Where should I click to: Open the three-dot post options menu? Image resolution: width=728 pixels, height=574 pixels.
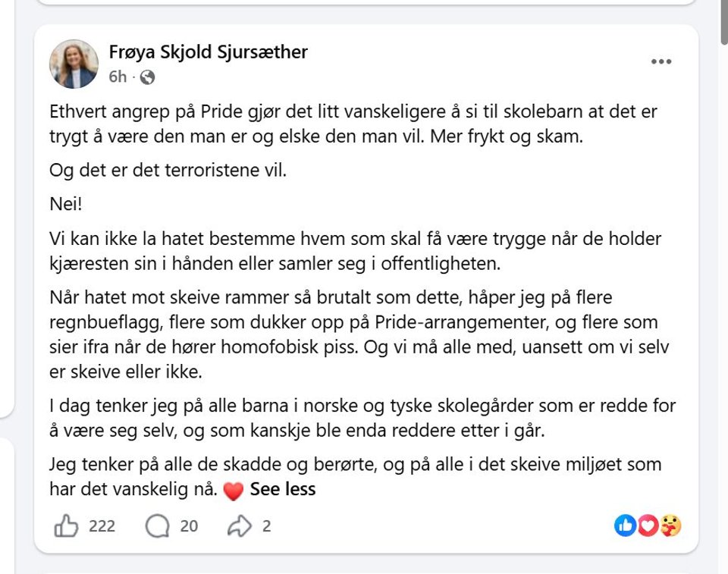coord(661,61)
